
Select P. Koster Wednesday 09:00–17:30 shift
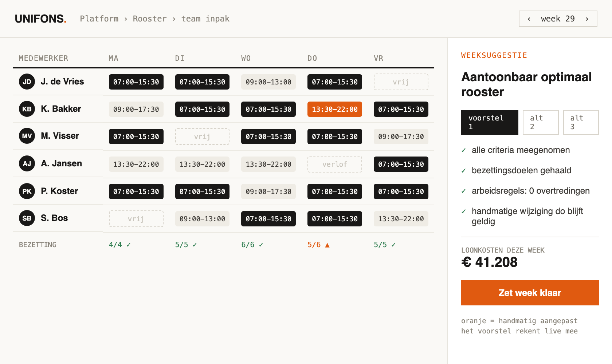(268, 191)
